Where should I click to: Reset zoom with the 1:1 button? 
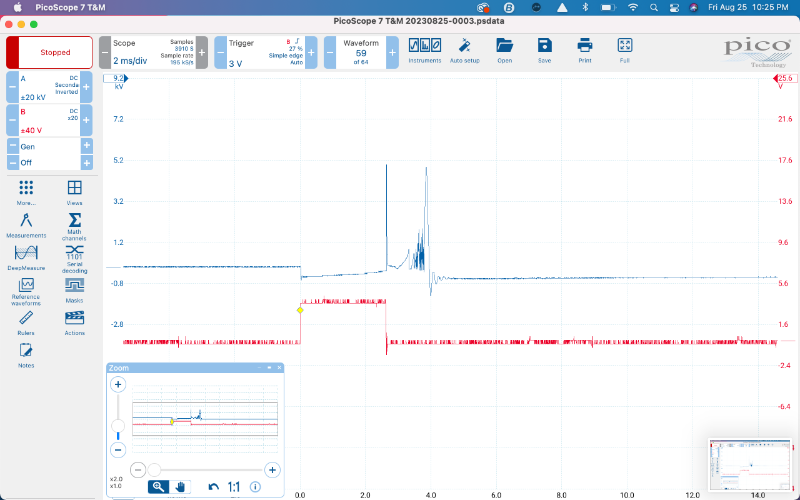234,487
